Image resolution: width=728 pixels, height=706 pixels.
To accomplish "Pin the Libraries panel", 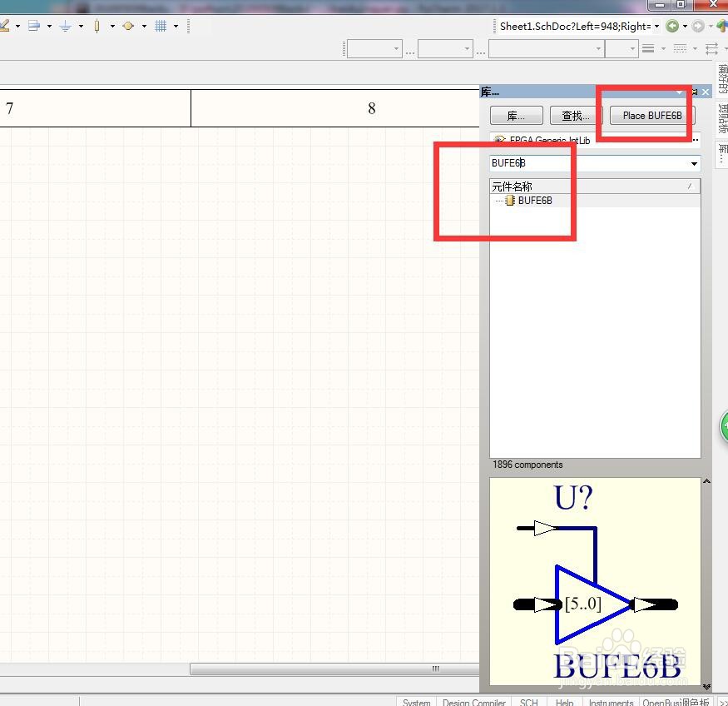I will click(x=695, y=92).
